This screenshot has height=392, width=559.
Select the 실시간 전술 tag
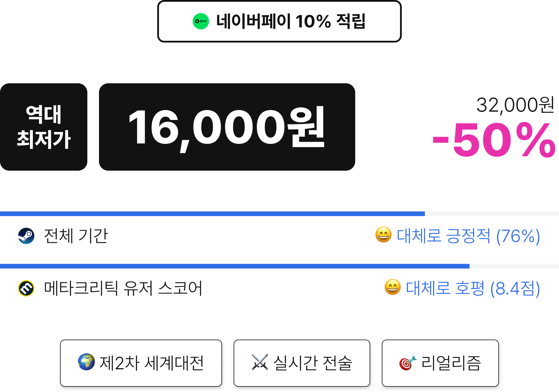[x=302, y=363]
